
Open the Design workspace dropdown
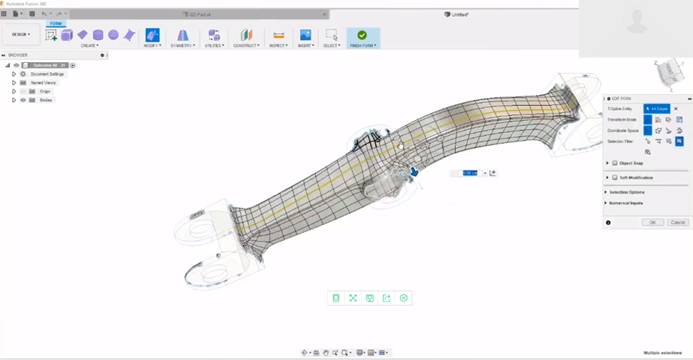21,34
